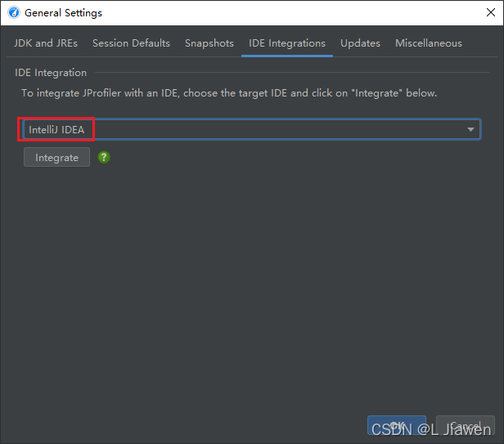Click the IDE Integration section label
The image size is (504, 444).
[51, 73]
